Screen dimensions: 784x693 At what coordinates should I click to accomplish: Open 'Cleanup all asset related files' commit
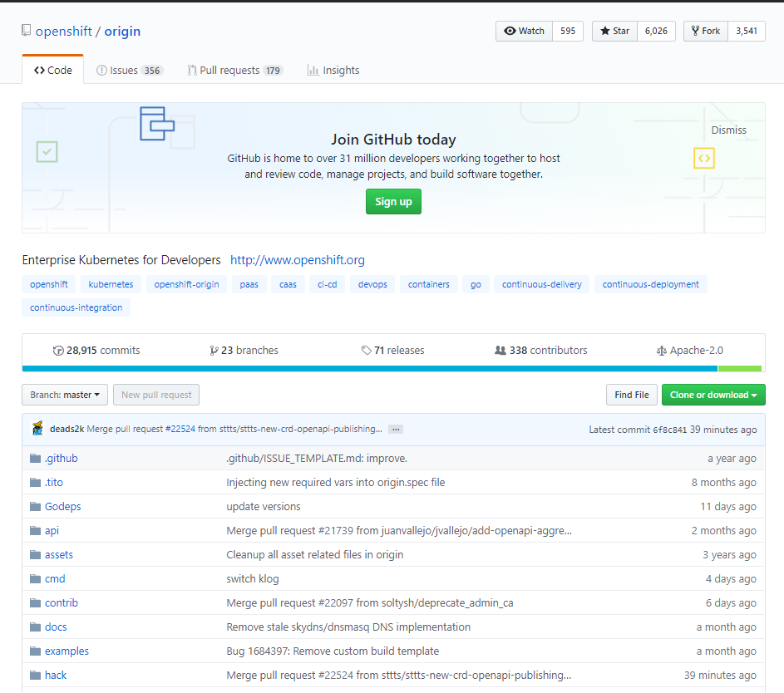pyautogui.click(x=315, y=554)
